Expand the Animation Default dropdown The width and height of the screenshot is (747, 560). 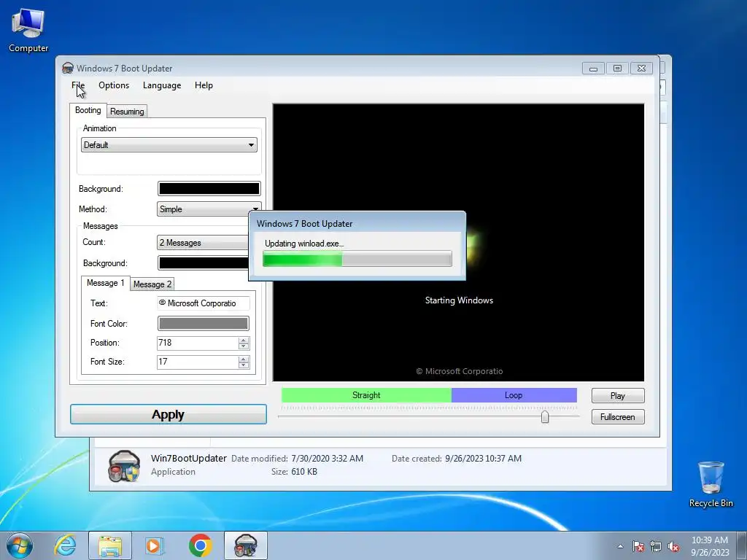[x=169, y=145]
